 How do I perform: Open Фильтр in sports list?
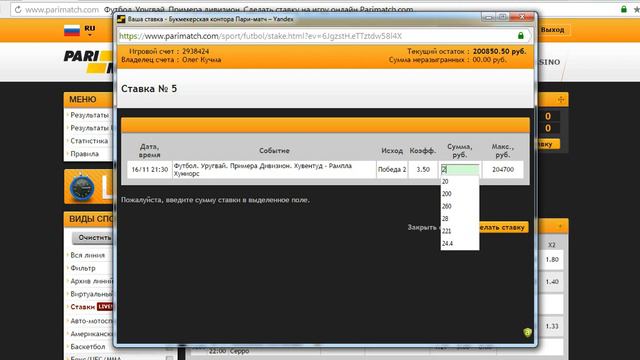[83, 268]
